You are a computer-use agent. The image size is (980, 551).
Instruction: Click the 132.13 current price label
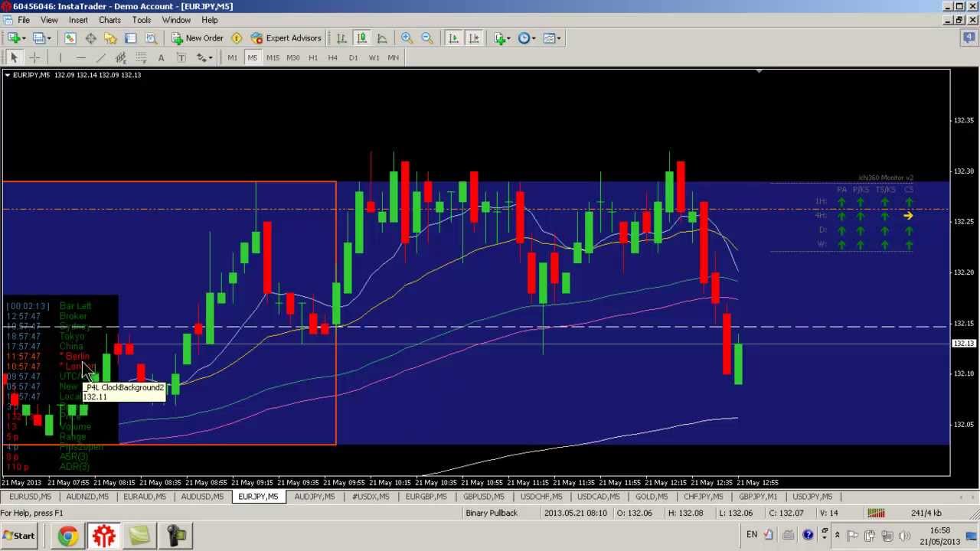[964, 344]
